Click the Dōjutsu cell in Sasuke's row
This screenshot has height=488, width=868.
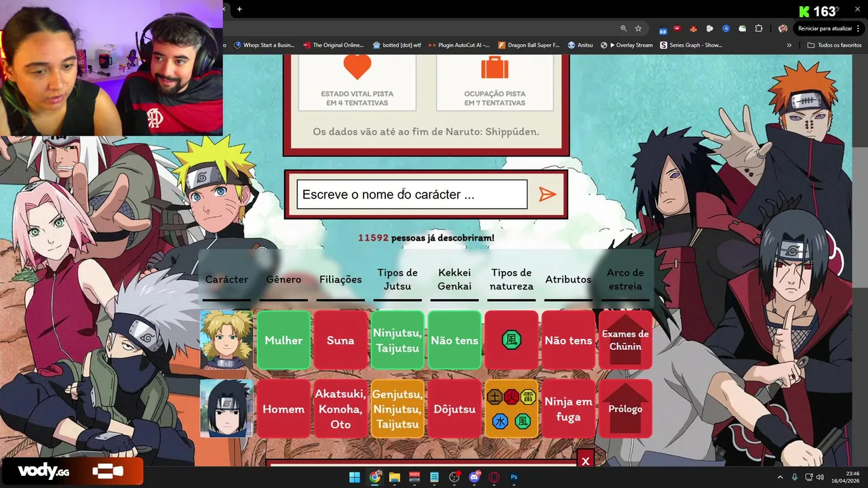454,409
